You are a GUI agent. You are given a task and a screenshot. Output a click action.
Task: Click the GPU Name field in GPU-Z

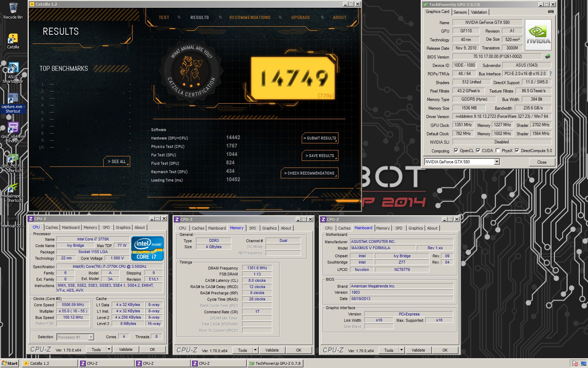tap(487, 22)
